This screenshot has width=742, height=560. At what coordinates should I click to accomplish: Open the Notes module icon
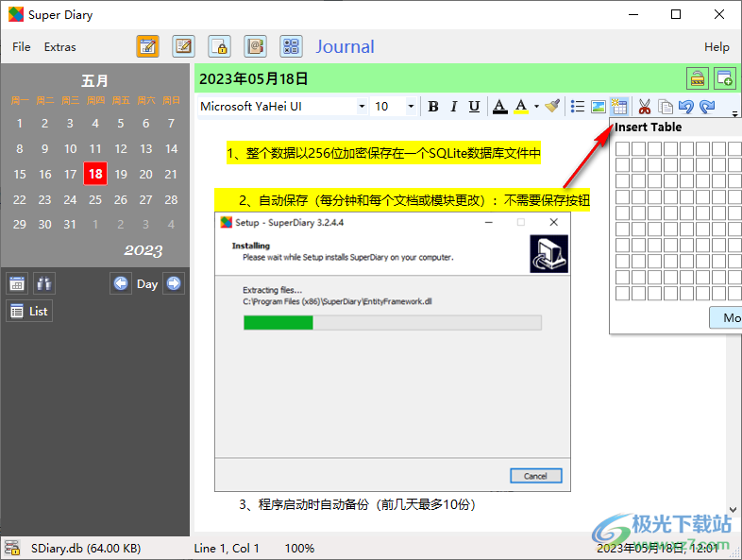pyautogui.click(x=183, y=46)
